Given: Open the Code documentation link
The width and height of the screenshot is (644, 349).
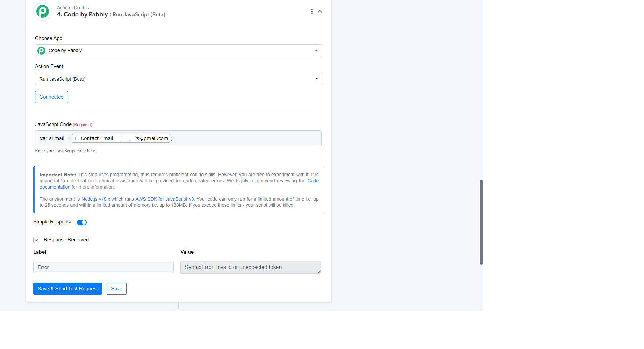Looking at the screenshot, I should tap(179, 184).
